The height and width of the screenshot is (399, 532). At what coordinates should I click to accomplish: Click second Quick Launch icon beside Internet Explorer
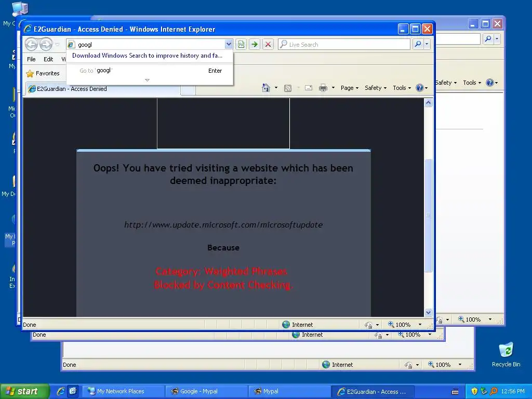[x=73, y=391]
